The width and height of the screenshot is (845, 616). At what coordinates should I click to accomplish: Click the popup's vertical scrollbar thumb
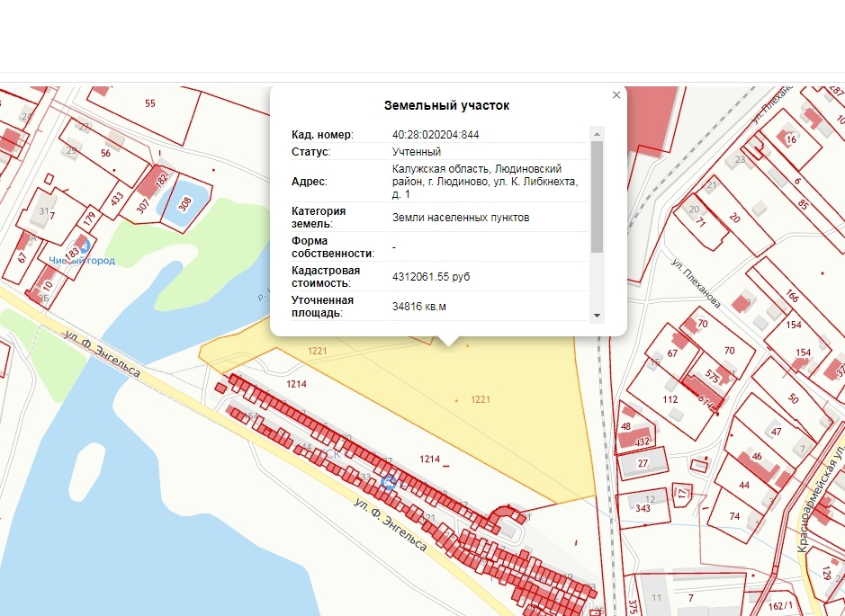point(597,197)
